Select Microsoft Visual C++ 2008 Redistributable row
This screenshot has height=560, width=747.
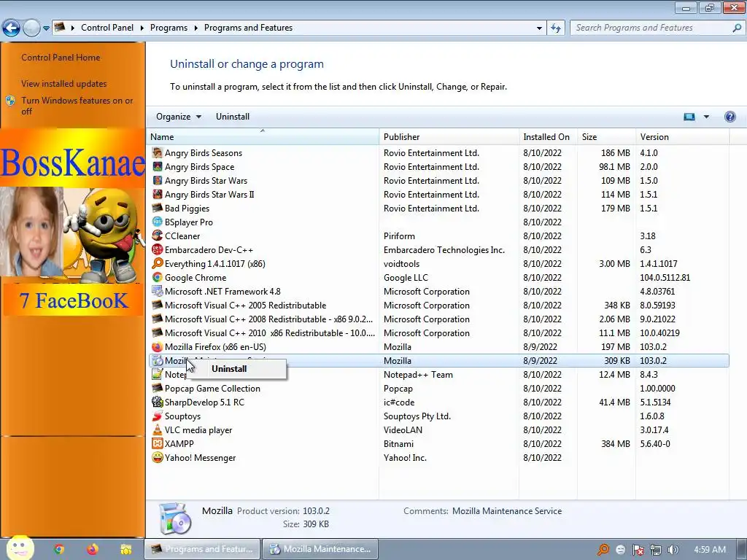click(438, 319)
